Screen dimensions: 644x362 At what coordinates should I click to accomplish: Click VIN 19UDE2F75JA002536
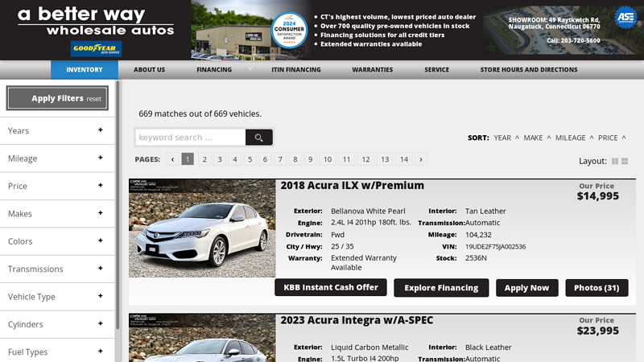495,247
